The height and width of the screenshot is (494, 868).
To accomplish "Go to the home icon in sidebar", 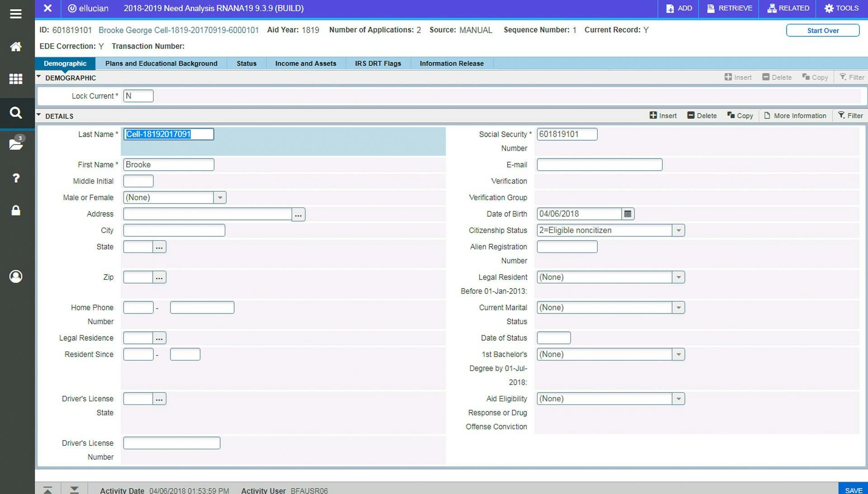I will (16, 47).
